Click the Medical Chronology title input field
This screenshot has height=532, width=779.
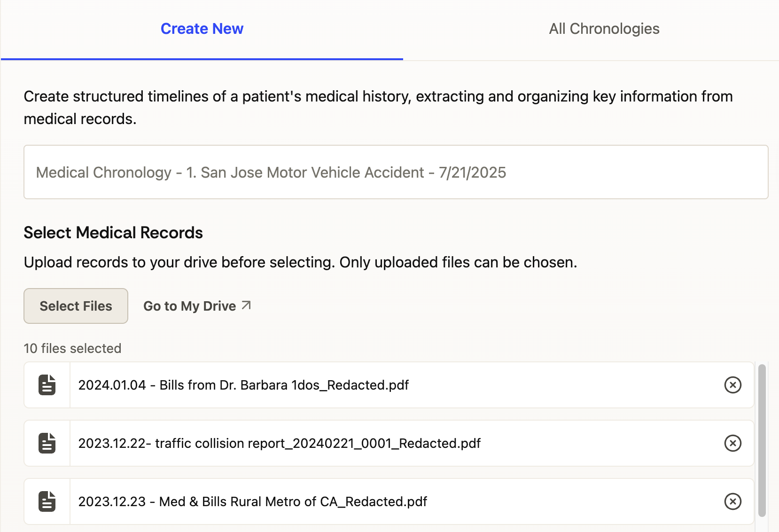[396, 172]
